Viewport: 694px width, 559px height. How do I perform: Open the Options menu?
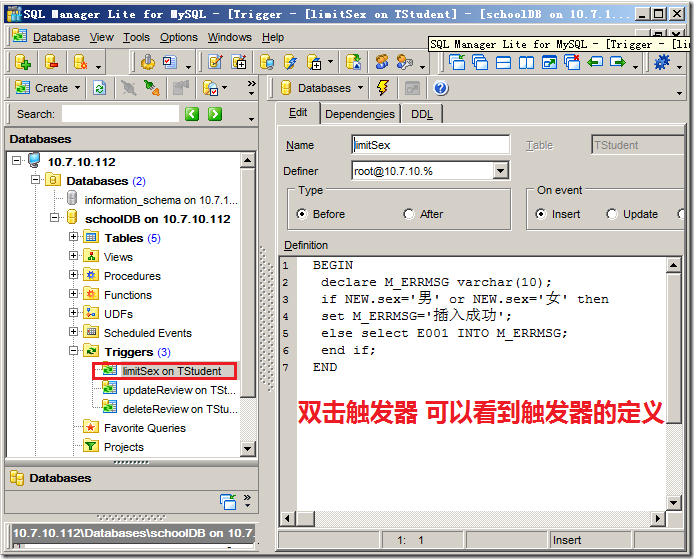pos(179,38)
